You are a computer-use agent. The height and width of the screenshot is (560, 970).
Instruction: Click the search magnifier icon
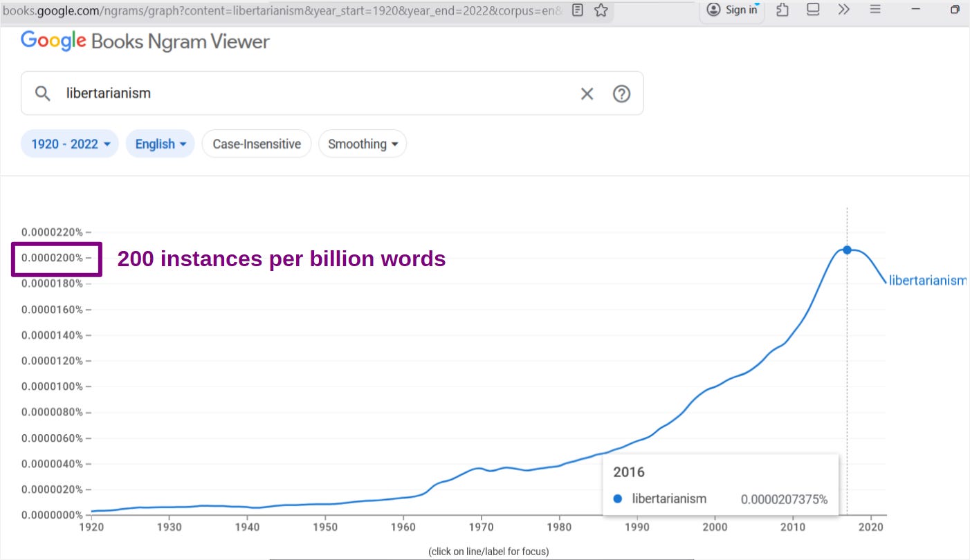click(43, 93)
